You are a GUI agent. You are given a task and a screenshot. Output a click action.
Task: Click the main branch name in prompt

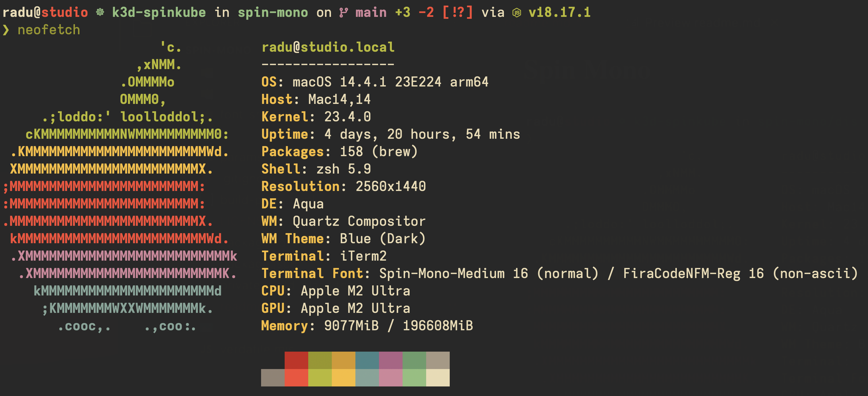pyautogui.click(x=371, y=12)
